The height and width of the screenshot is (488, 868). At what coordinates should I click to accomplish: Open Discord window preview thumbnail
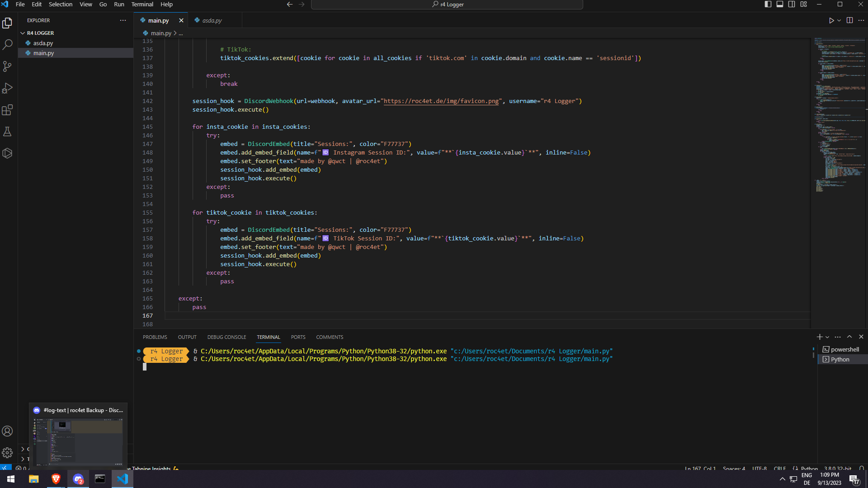click(x=78, y=441)
